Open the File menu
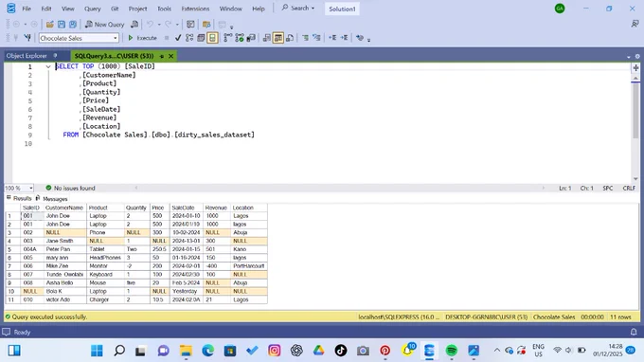This screenshot has height=362, width=644. click(27, 9)
